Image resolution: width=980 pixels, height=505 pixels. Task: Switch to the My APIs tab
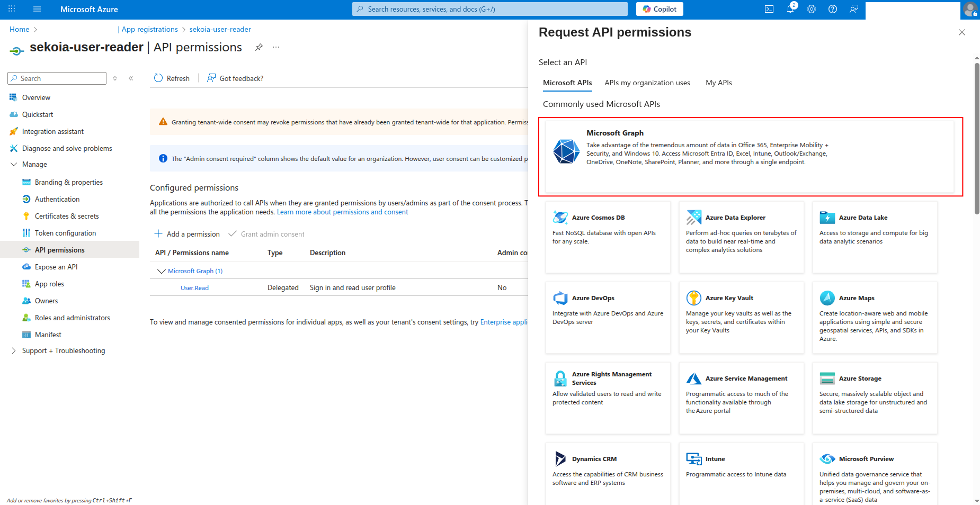point(718,83)
